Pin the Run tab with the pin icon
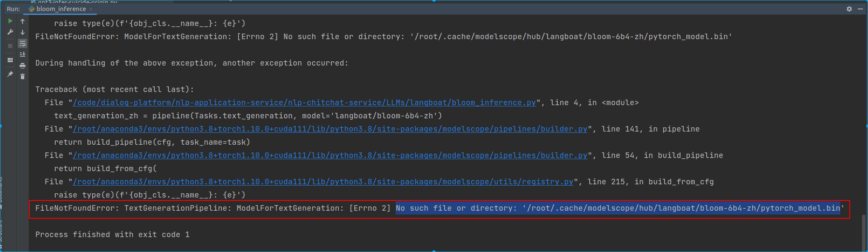 (x=10, y=74)
